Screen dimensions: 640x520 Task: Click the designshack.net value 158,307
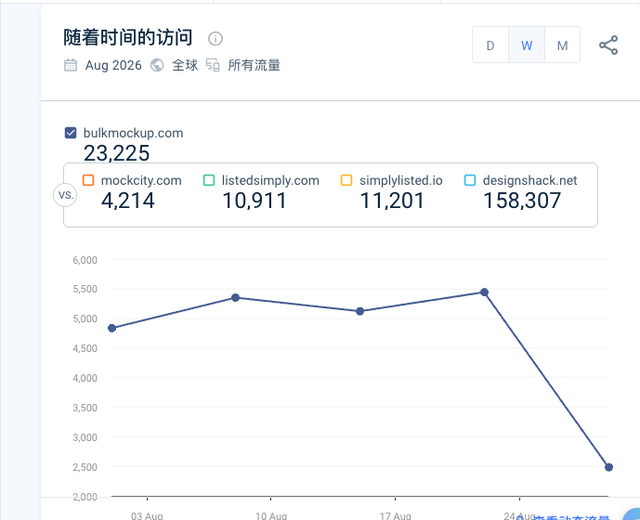522,200
